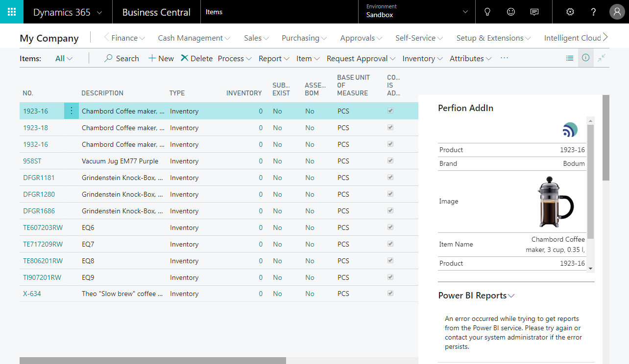Screen dimensions: 629x364
Task: Open the Setup & Extensions menu
Action: click(x=493, y=38)
